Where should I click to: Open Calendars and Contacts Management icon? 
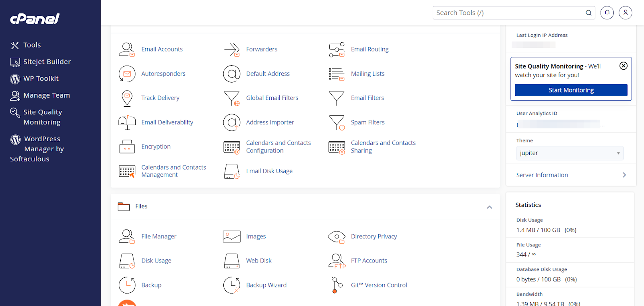point(127,171)
